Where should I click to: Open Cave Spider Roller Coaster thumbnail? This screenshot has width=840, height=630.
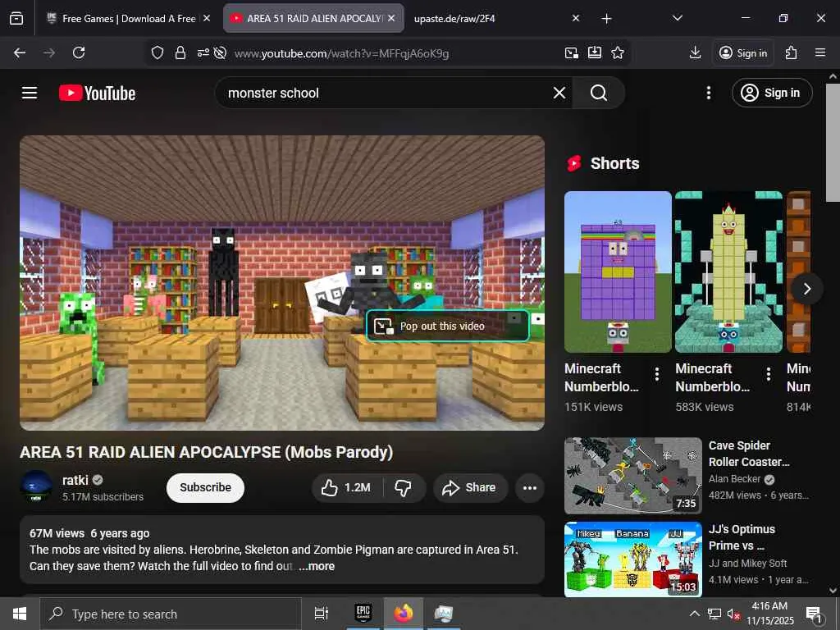(x=632, y=476)
